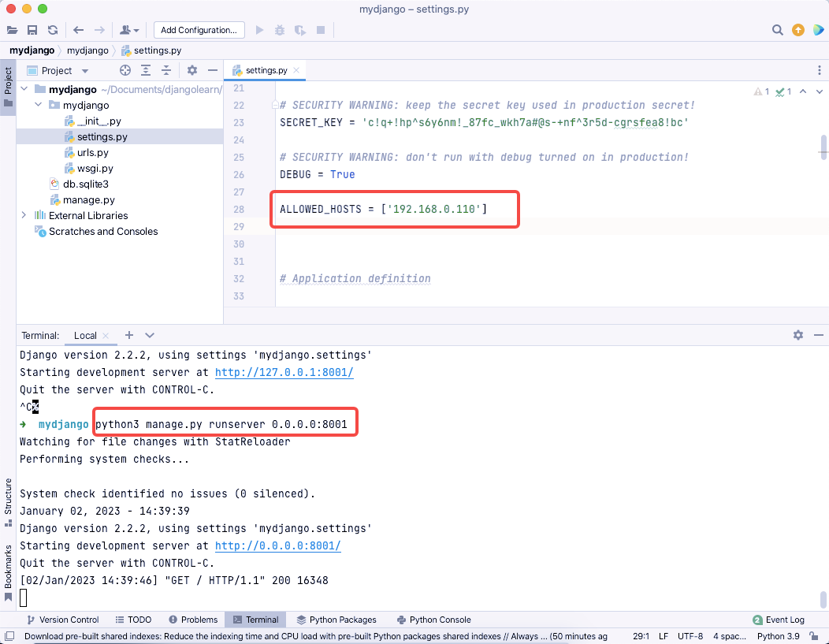Open http://127.0.0.1:8001/ link
The width and height of the screenshot is (829, 644).
tap(284, 372)
